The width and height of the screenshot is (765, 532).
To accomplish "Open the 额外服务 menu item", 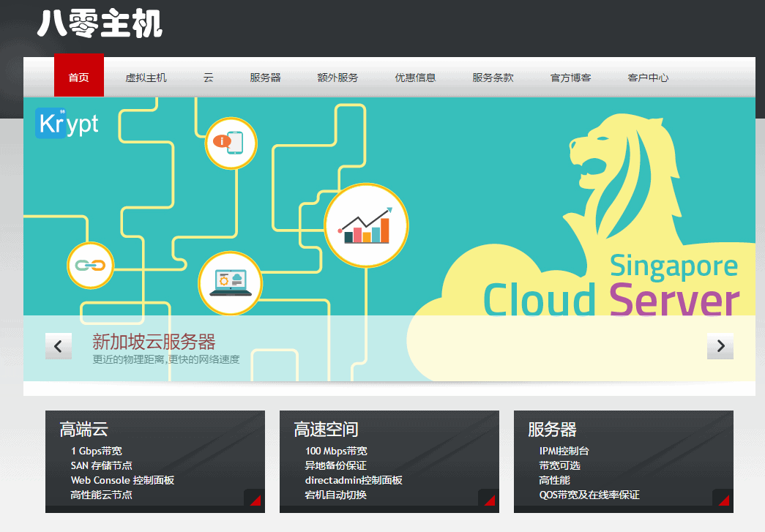I will (337, 78).
